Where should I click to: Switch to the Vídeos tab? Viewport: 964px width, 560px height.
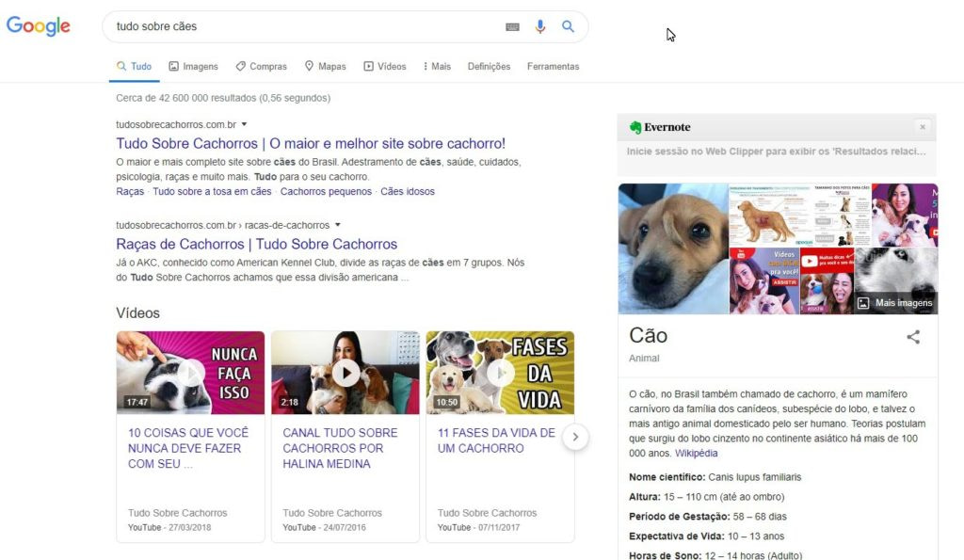pos(385,67)
